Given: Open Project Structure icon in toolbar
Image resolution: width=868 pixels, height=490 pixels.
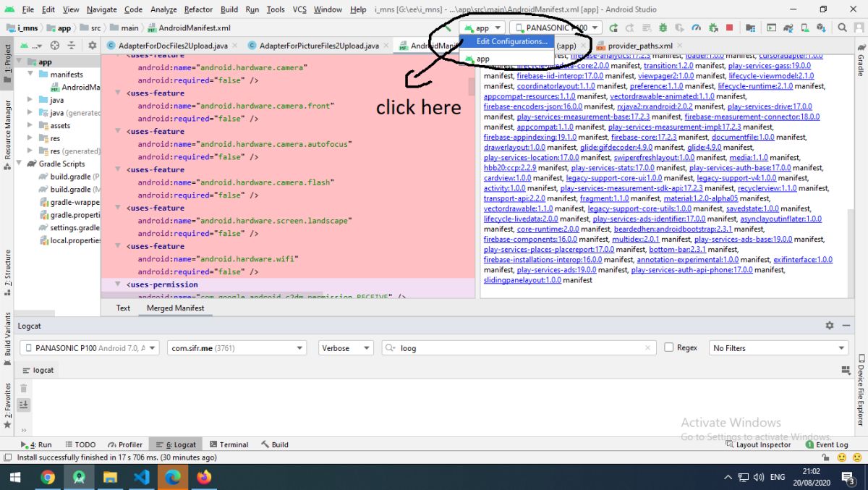Looking at the screenshot, I should point(750,28).
